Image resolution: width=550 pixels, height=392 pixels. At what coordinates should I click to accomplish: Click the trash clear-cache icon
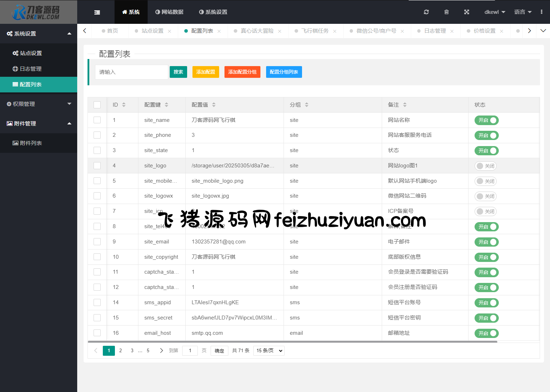pos(446,12)
